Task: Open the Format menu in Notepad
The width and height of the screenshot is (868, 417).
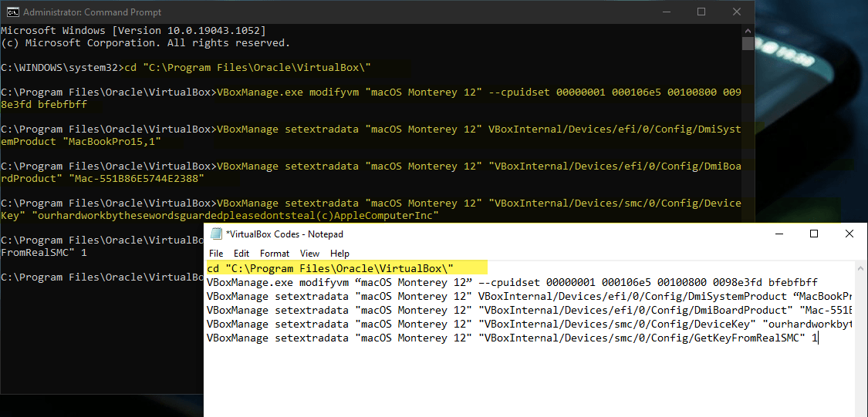Action: (275, 254)
